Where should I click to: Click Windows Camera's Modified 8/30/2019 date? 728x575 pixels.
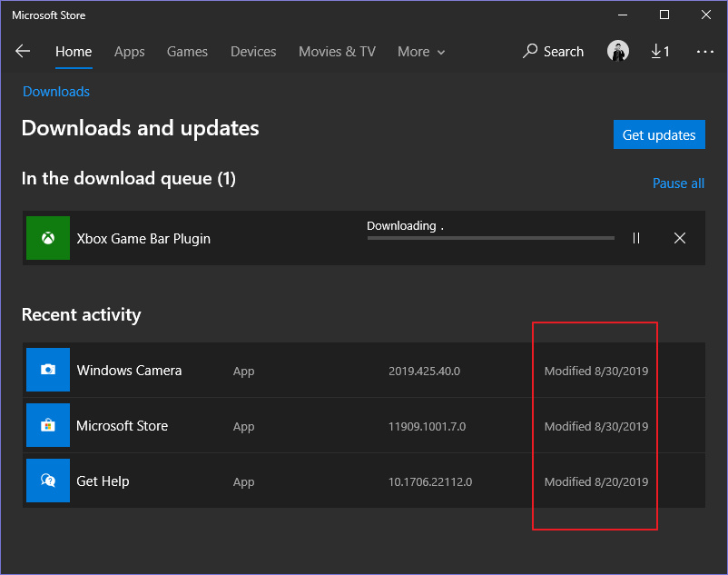596,372
